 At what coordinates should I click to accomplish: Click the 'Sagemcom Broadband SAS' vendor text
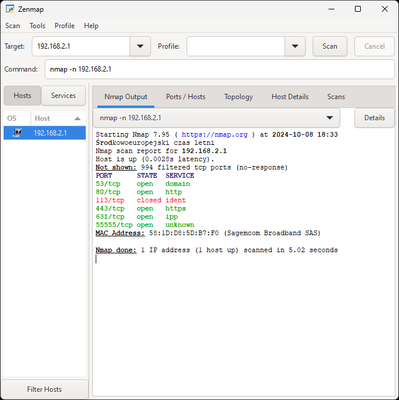point(272,233)
